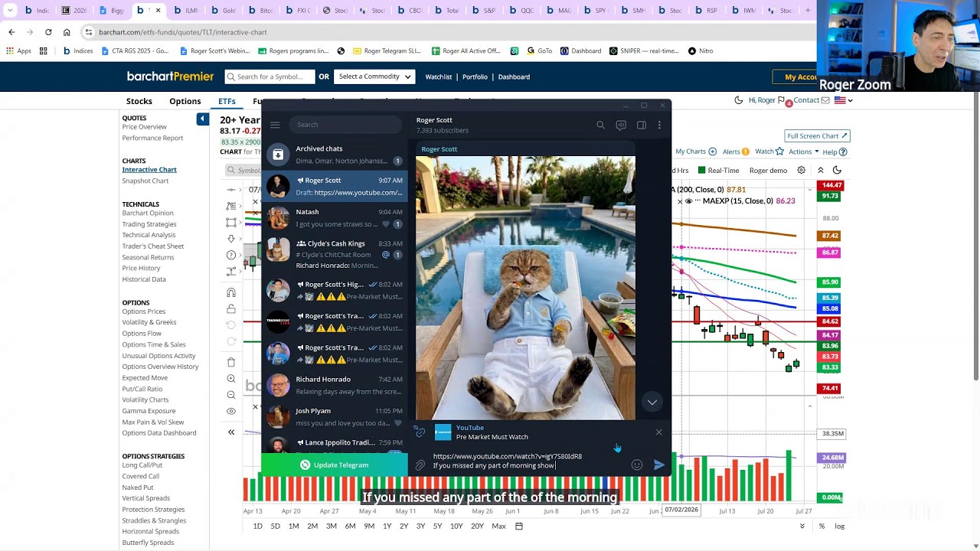
Task: Toggle hide drawings eye in chart toolbar
Action: 231,412
